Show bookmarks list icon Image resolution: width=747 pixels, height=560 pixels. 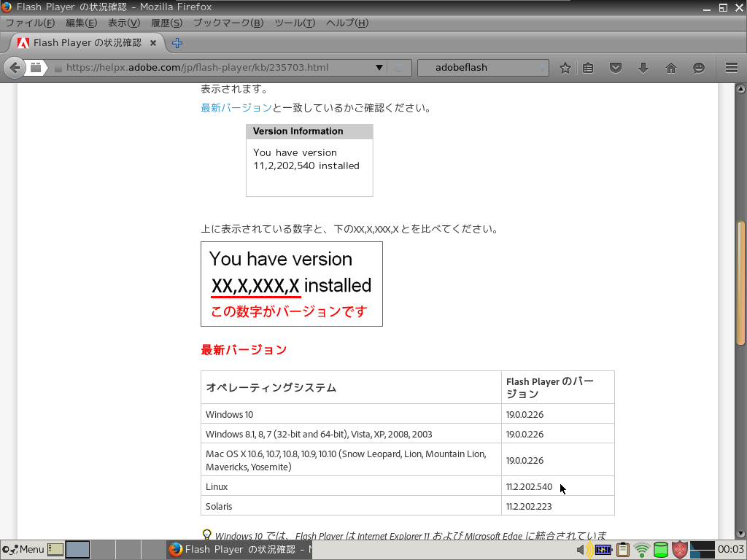point(588,68)
